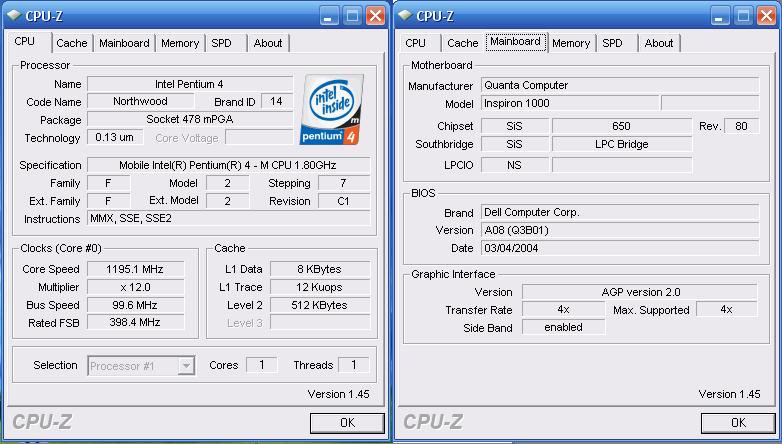782x444 pixels.
Task: Click the Multiplier value x 12.0
Action: (136, 287)
